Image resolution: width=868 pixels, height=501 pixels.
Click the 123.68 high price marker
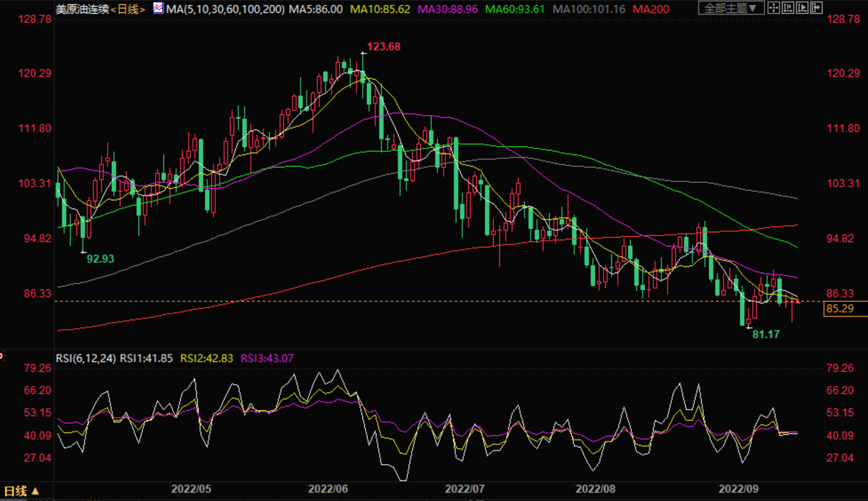(x=383, y=47)
